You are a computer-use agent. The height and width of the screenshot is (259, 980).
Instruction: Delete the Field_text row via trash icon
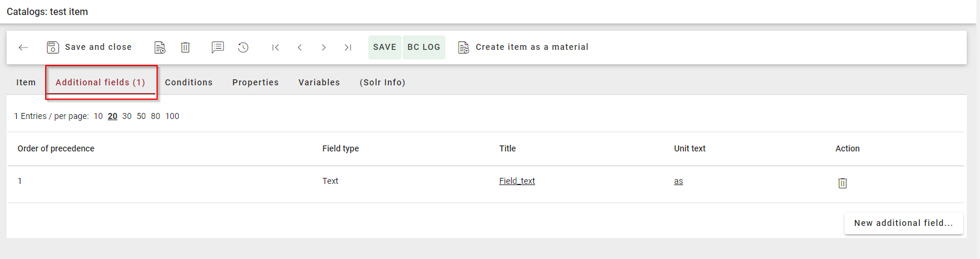842,183
